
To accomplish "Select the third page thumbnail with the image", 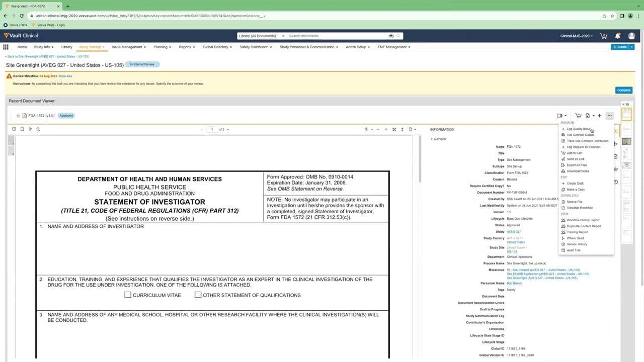I will tap(626, 141).
